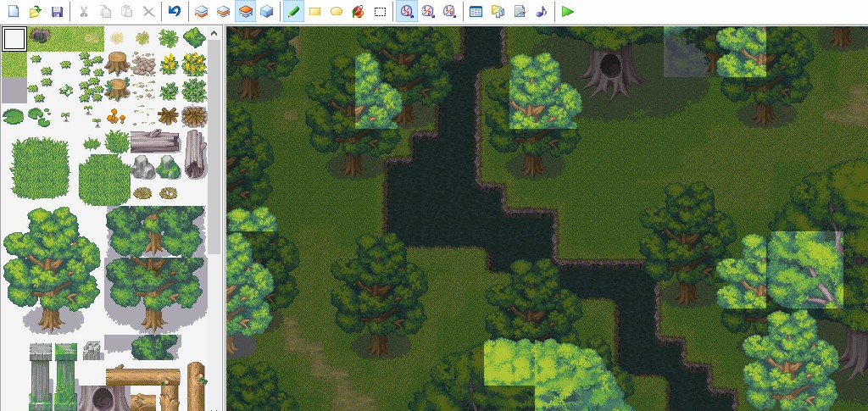Save the project with the floppy disk icon

click(57, 11)
